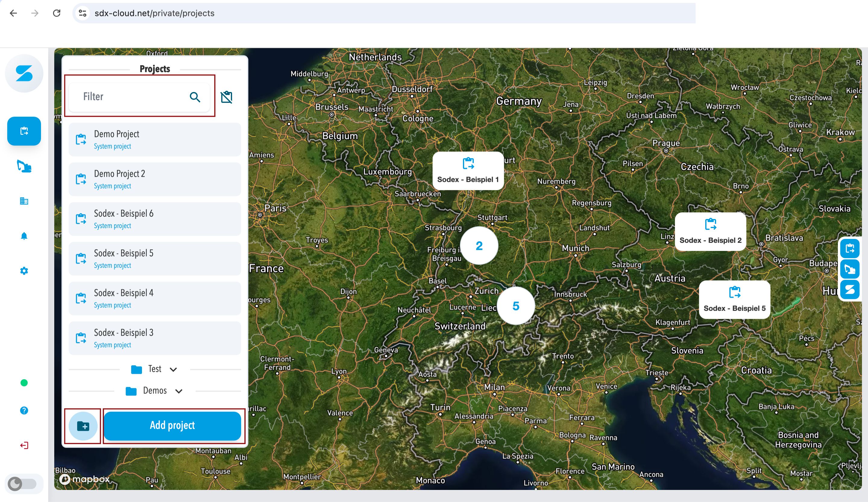The image size is (868, 502).
Task: Open settings gear in the sidebar
Action: [24, 271]
